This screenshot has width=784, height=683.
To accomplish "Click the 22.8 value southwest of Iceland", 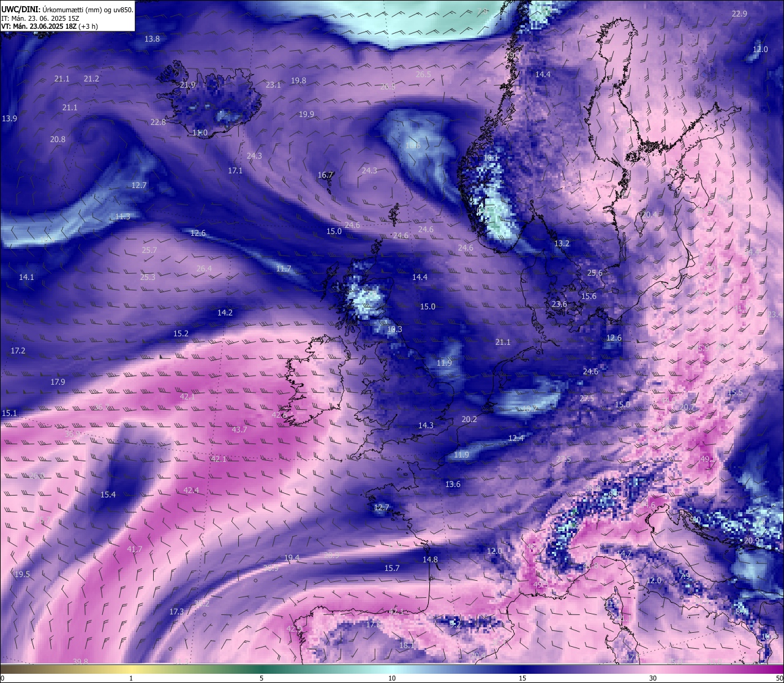I will tap(158, 122).
